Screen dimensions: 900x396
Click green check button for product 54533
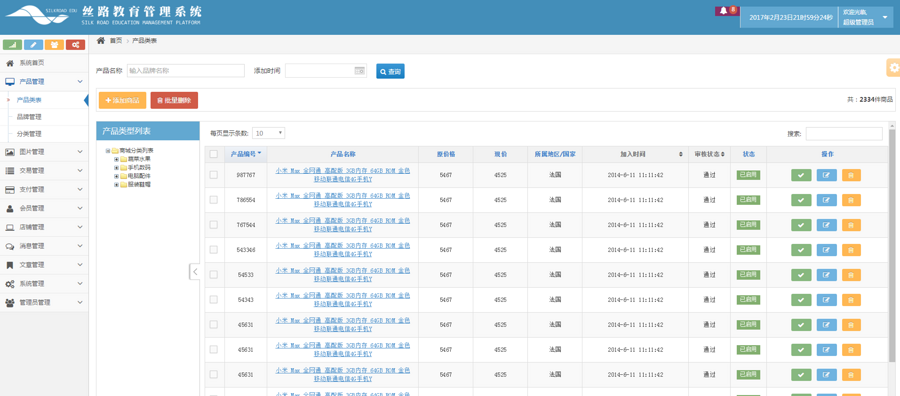(x=801, y=275)
